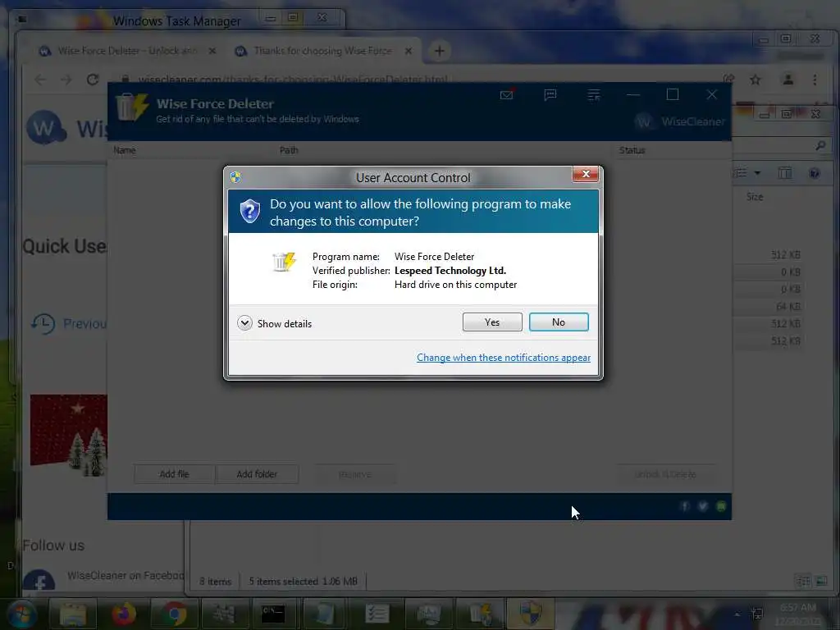Click Add file button in Wise Force Deleter
The width and height of the screenshot is (840, 630).
[x=174, y=474]
